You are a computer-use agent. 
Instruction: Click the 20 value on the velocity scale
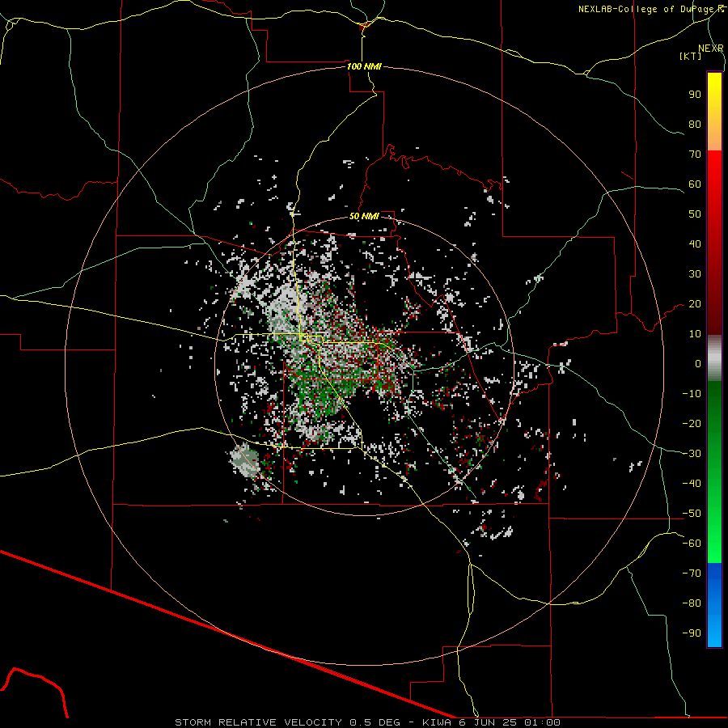click(695, 304)
